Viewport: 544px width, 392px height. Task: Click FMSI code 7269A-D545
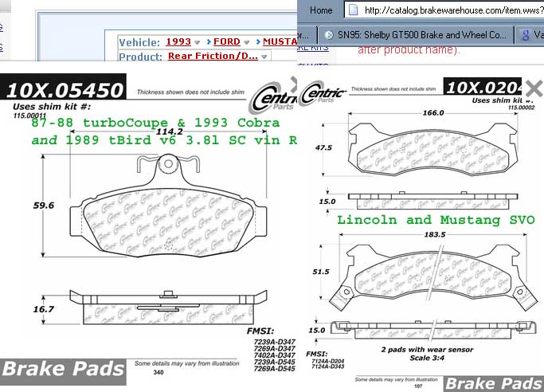(275, 368)
